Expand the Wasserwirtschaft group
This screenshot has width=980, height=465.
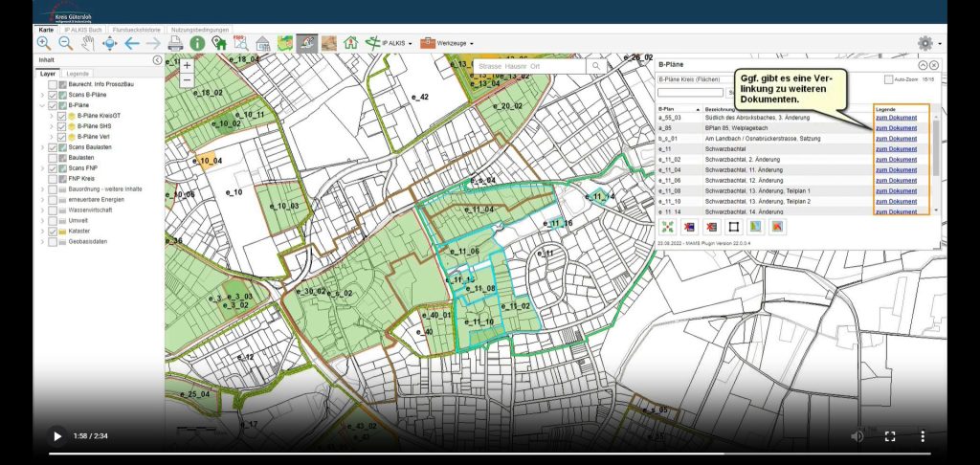[42, 210]
